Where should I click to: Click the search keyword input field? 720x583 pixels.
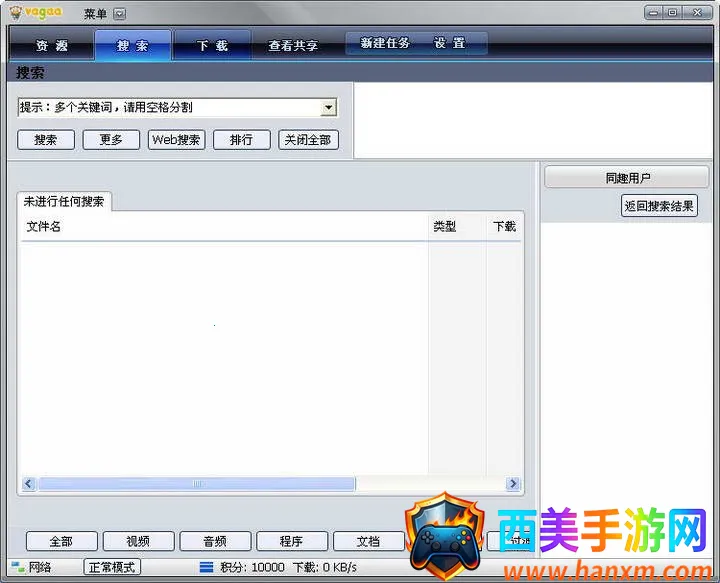pos(168,108)
